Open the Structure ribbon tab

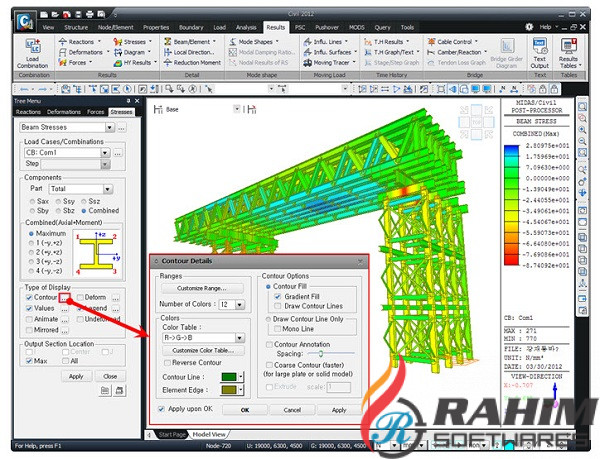pos(76,28)
